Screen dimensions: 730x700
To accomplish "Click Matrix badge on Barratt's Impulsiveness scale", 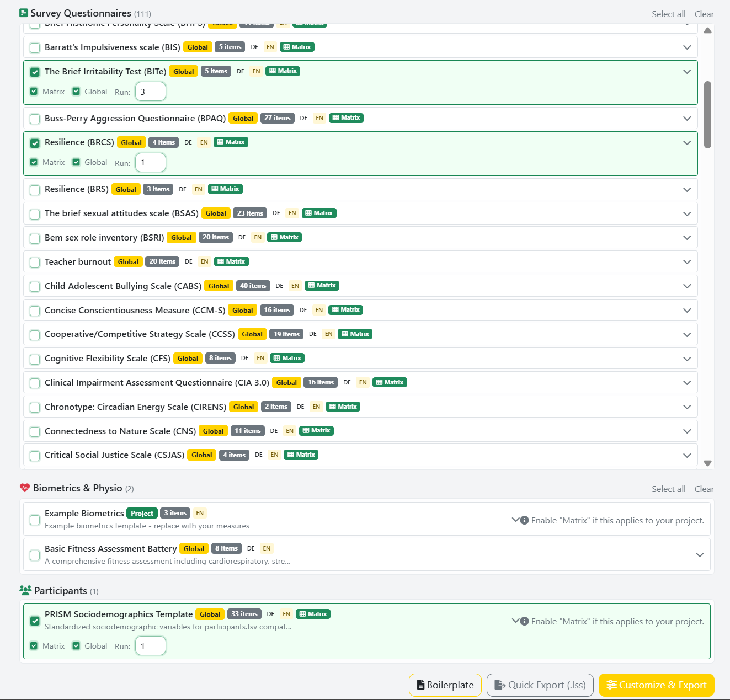I will tap(297, 47).
